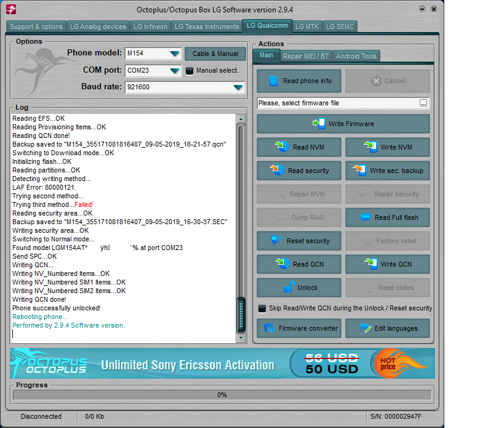Click the 'S/N: 00002947F' status text
Viewport: 504px width, 428px height.
coord(396,416)
